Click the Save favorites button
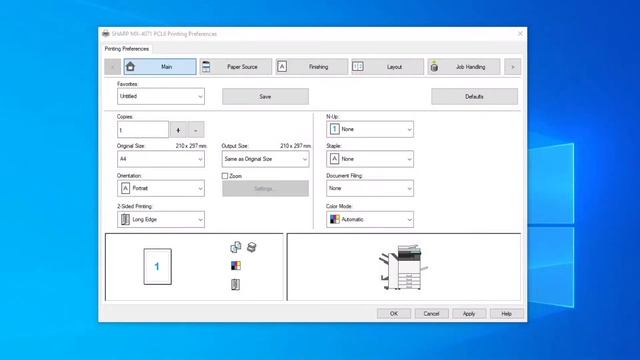 tap(265, 96)
